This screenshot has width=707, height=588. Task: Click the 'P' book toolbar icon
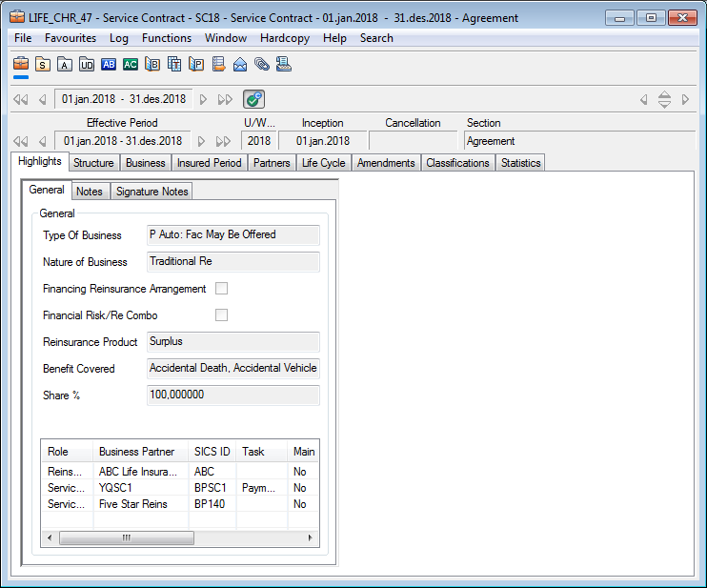coord(196,64)
